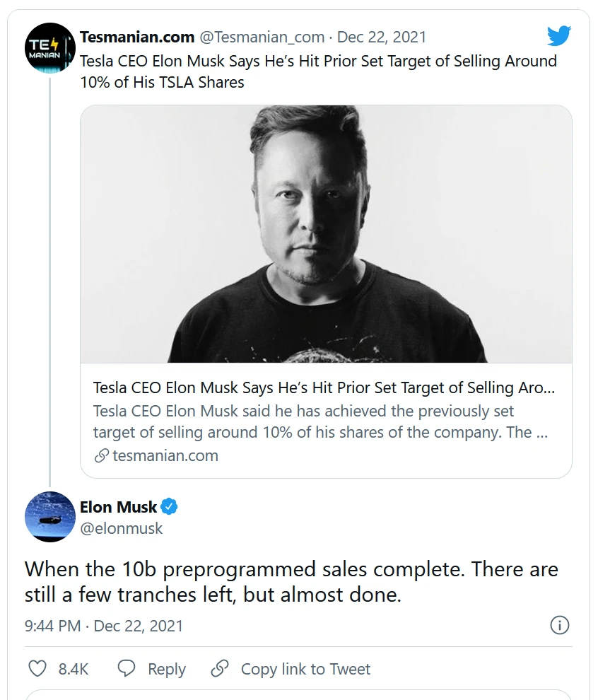Click the reply speech bubble icon
Screen dimensions: 598x700
pos(127,668)
